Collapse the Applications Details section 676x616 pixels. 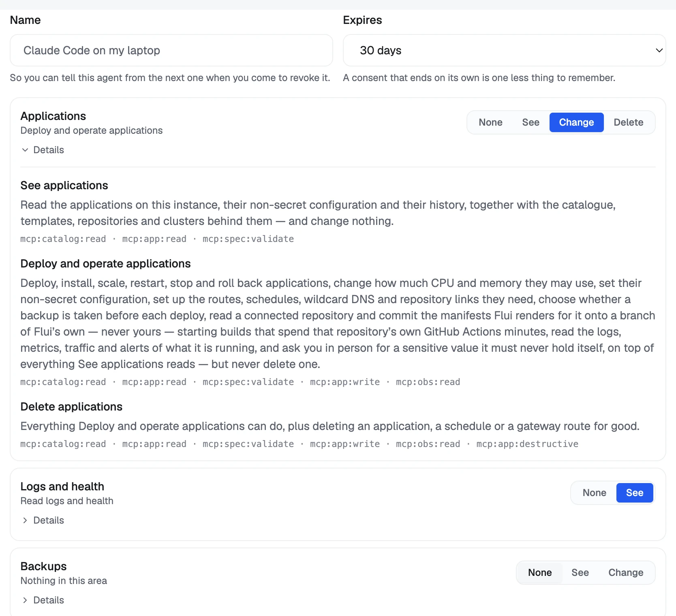pos(43,150)
